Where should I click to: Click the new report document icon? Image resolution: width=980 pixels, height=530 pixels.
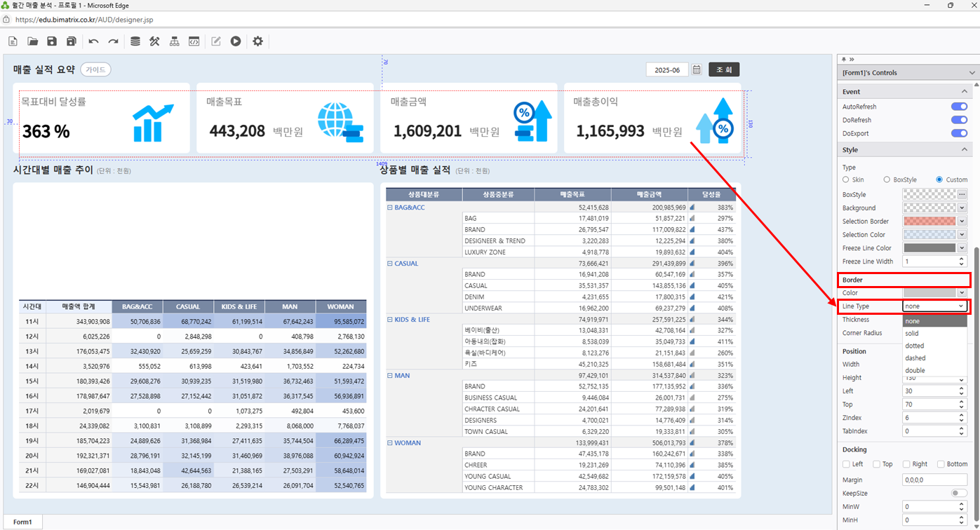(x=13, y=41)
